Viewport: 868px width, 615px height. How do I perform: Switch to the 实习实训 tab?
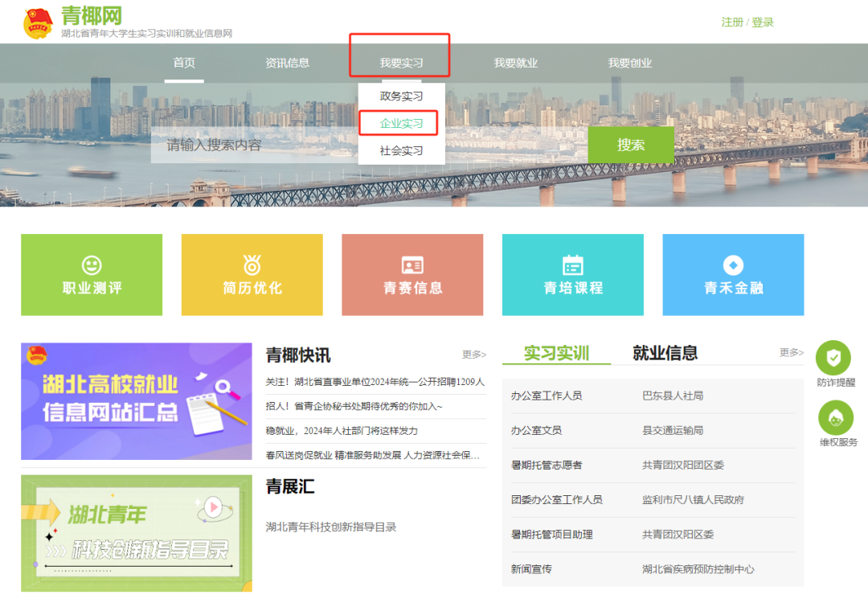(x=556, y=353)
